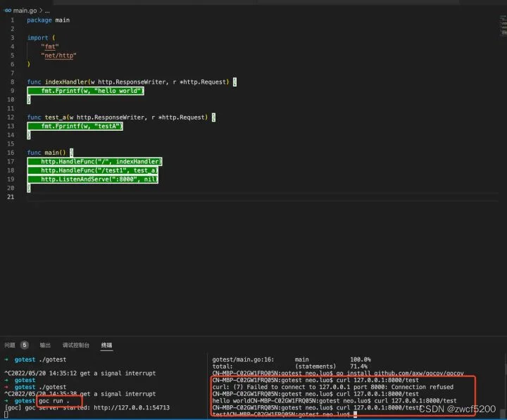Click the 14:35:12 signal interrupt log line
507x420 pixels.
80,373
